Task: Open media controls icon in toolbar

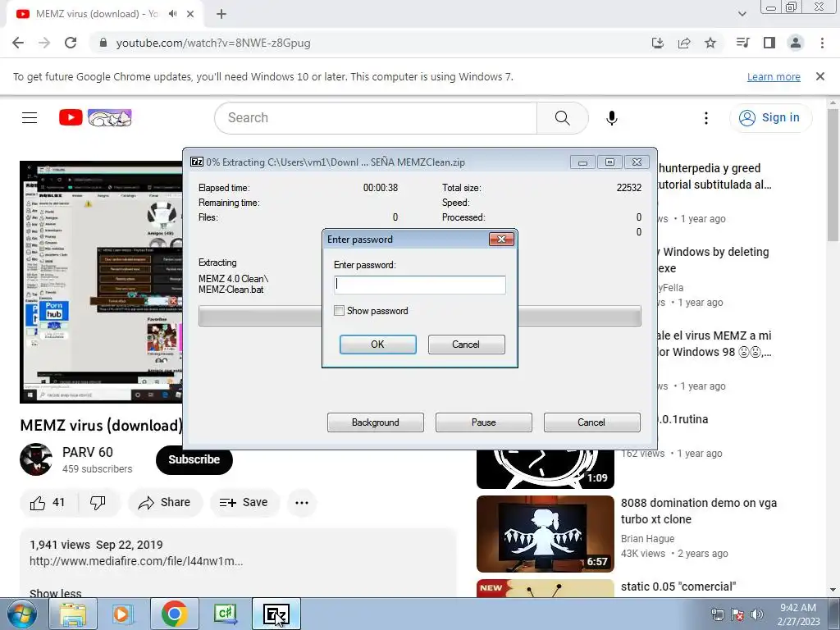Action: coord(742,43)
